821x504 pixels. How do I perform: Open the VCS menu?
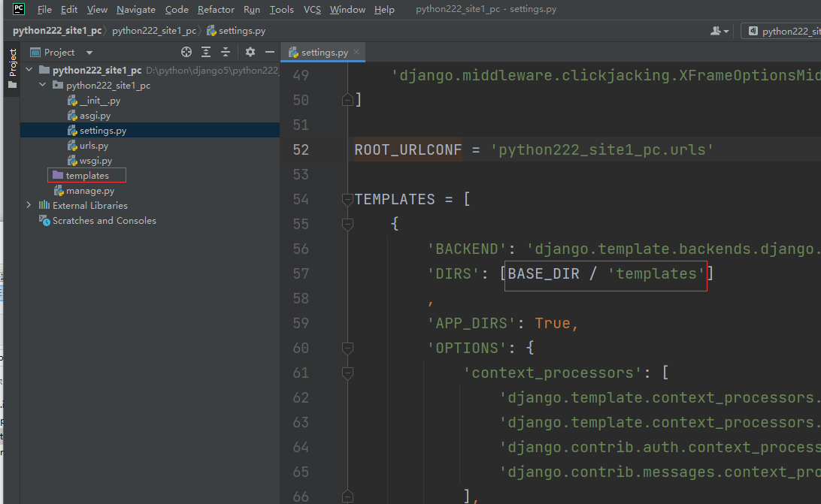pyautogui.click(x=312, y=10)
